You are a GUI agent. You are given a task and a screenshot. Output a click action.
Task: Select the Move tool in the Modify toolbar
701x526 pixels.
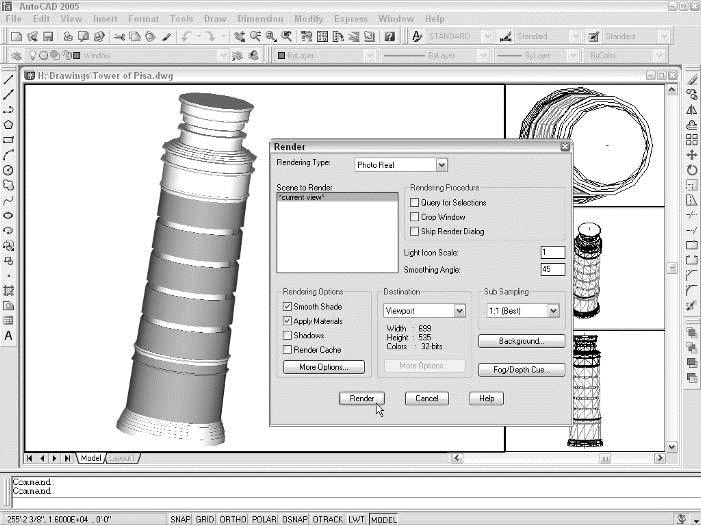[x=692, y=155]
